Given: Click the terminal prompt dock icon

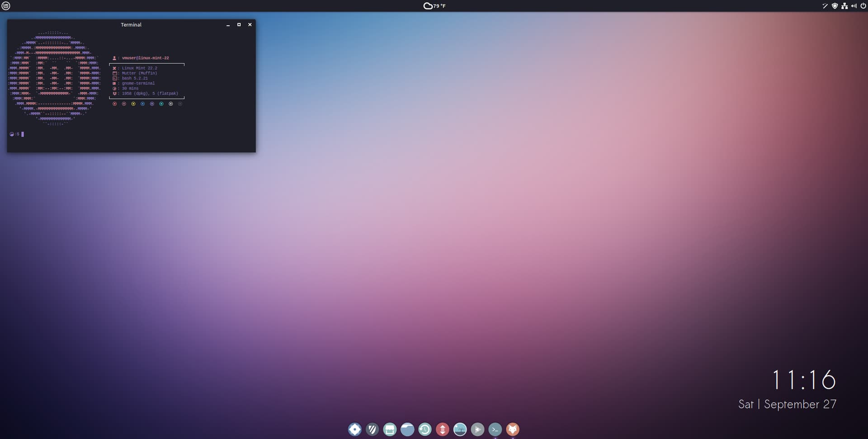Looking at the screenshot, I should 495,429.
